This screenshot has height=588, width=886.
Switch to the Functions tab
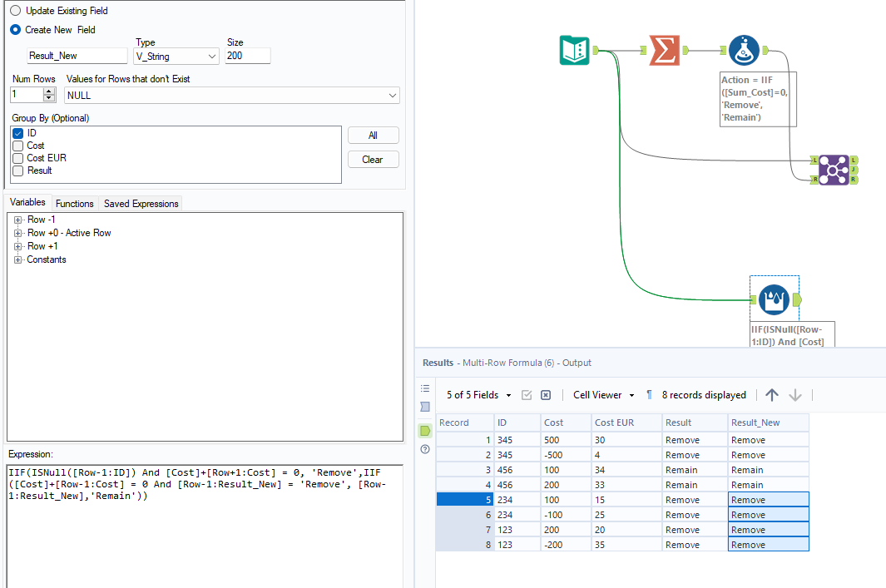point(75,204)
